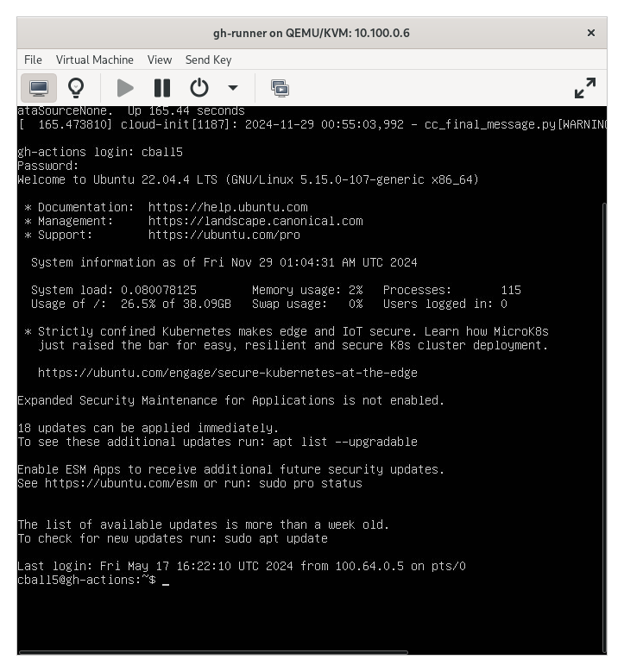Click the 'Password:' prompt line
Image resolution: width=624 pixels, height=672 pixels.
48,166
